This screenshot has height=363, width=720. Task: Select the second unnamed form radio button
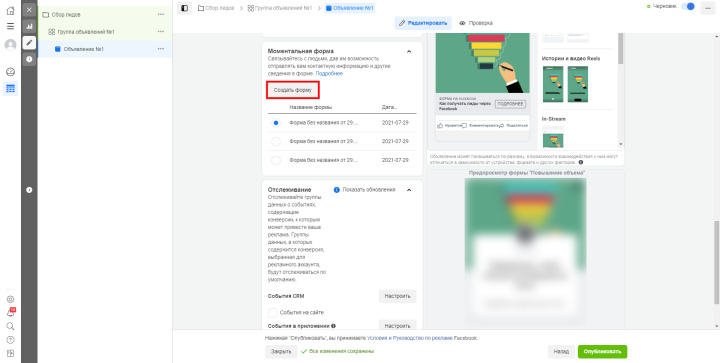click(276, 141)
